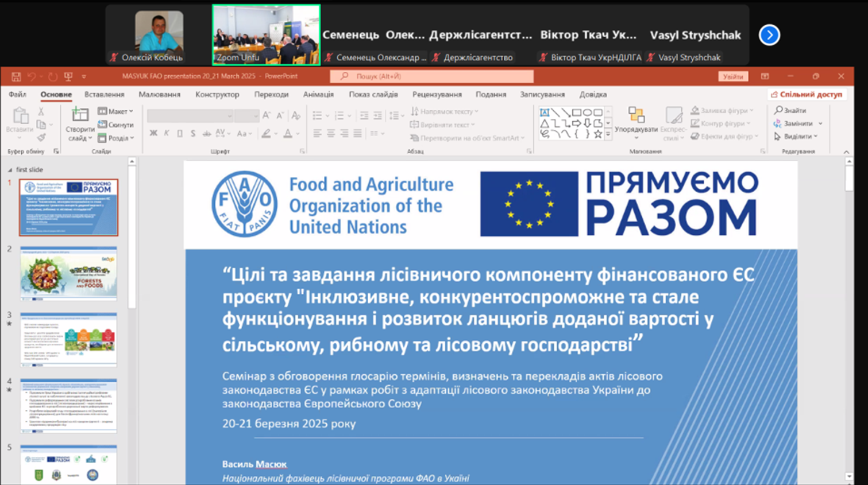Screen dimensions: 868x485
Task: Click the Упорядкувати arrange icon
Action: pos(636,115)
